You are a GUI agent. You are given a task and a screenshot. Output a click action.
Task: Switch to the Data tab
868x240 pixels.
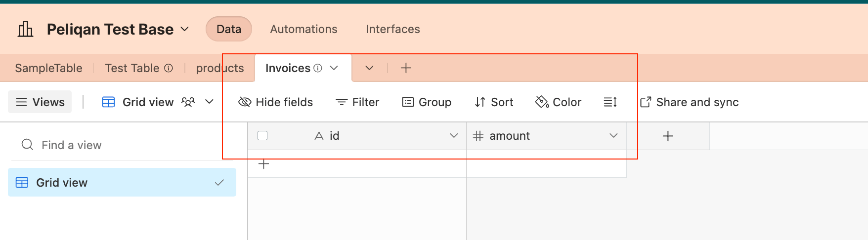pyautogui.click(x=229, y=29)
